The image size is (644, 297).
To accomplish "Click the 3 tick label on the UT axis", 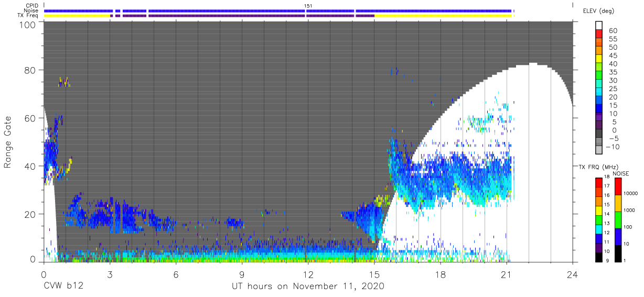I will 110,273.
